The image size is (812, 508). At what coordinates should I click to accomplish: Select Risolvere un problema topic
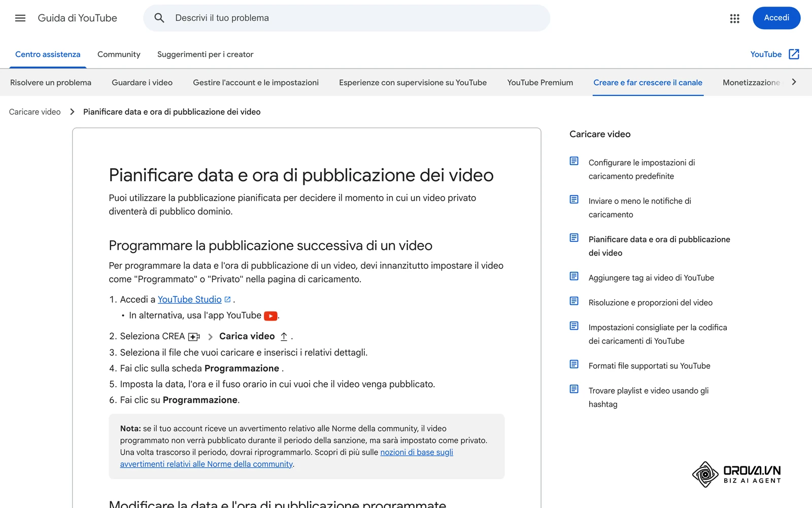click(51, 82)
